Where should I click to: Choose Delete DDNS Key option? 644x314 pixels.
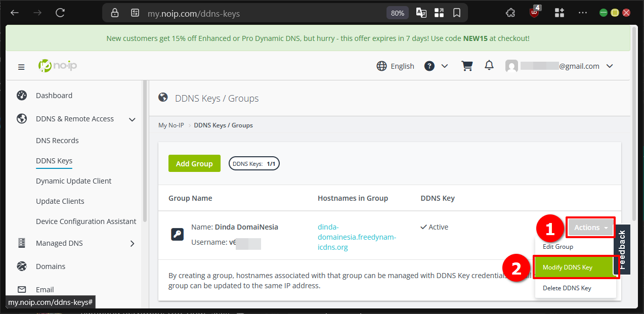pos(567,288)
